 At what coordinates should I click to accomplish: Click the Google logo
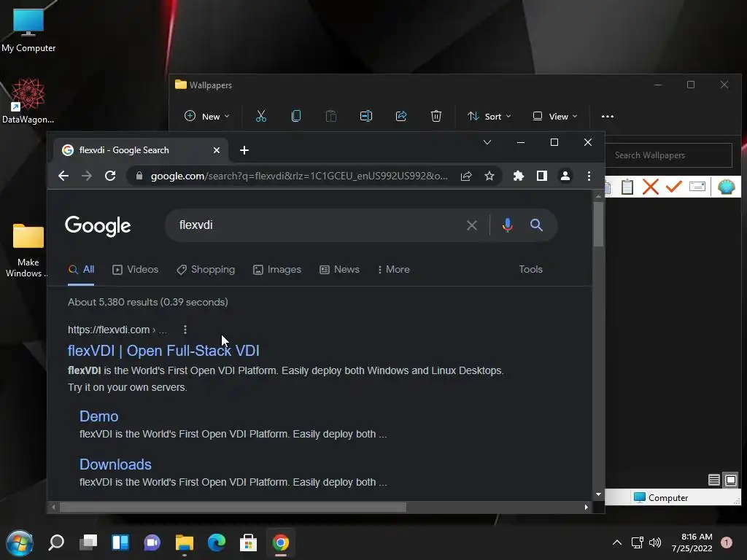[x=98, y=226]
